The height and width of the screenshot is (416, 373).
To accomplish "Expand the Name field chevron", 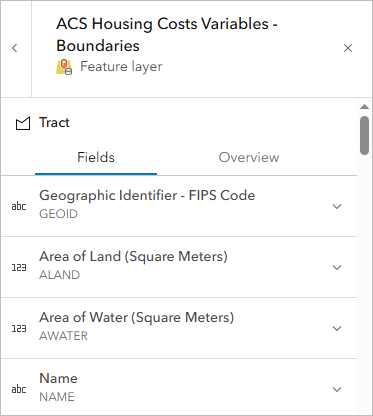I will (337, 389).
